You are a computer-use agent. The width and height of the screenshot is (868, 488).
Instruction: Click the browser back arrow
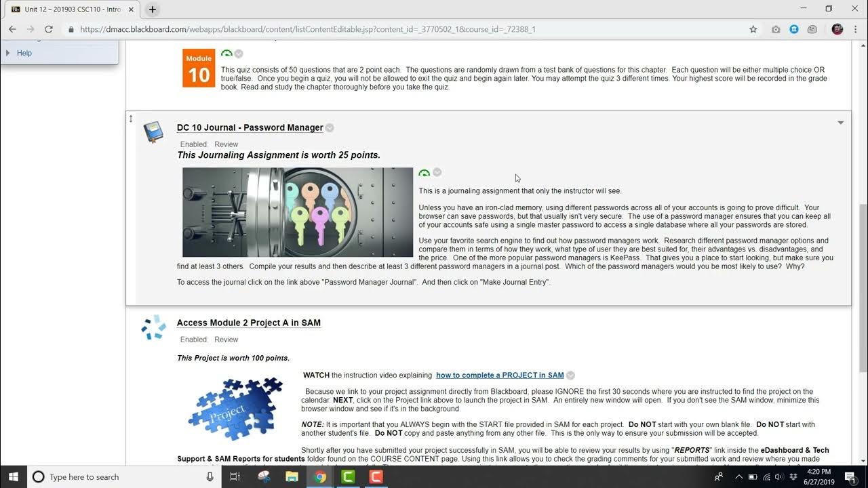12,29
